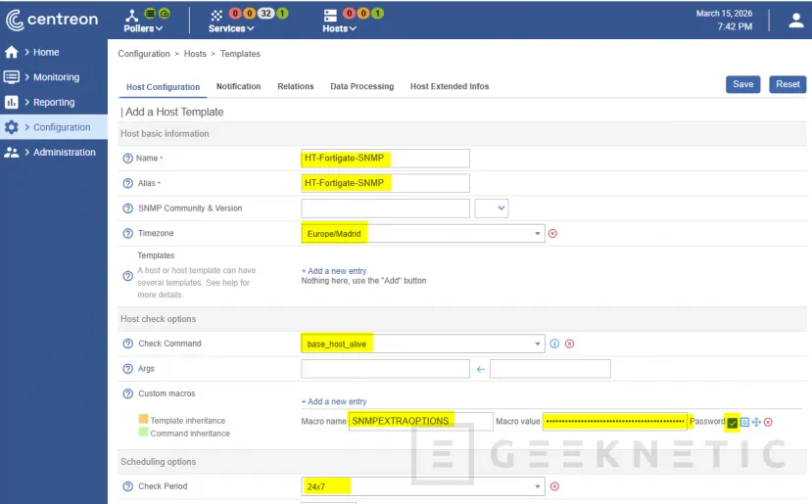Open the Check Command base_host_alive dropdown
The width and height of the screenshot is (812, 504).
click(423, 344)
